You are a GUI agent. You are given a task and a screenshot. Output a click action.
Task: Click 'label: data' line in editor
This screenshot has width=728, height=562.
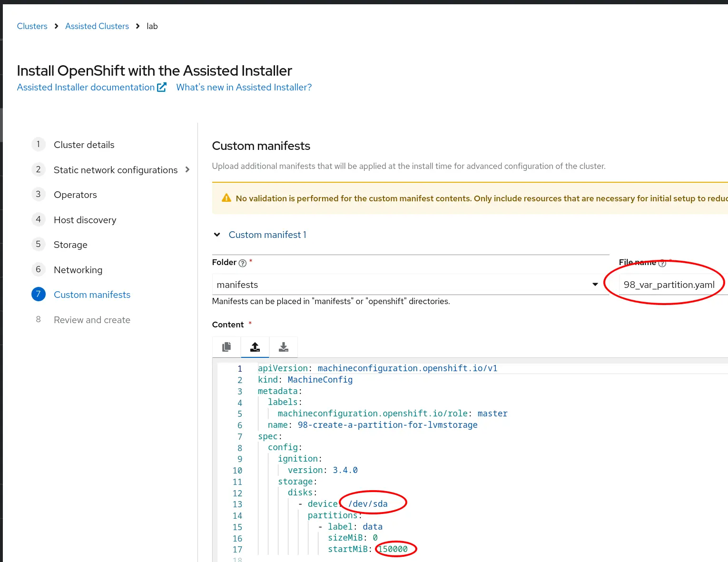click(x=355, y=527)
